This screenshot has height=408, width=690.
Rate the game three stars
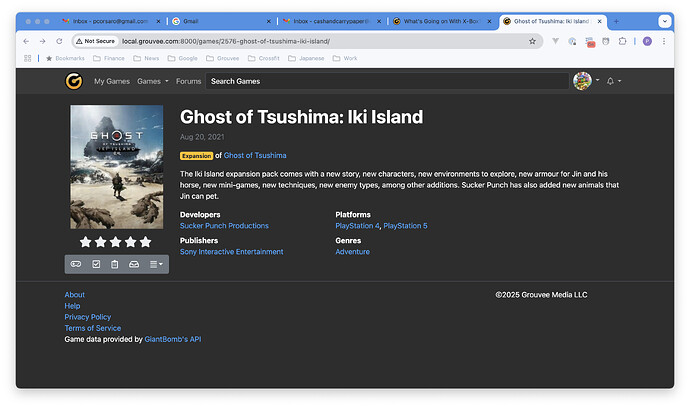(116, 242)
